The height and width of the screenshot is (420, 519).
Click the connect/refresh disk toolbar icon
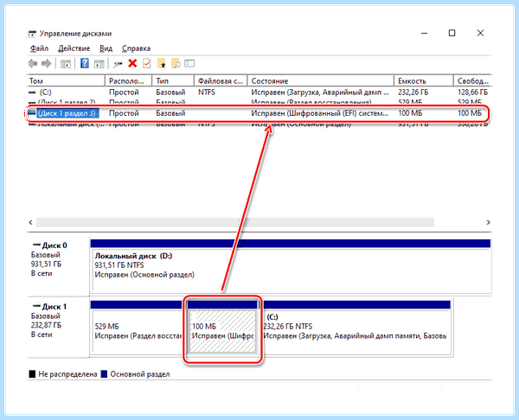pyautogui.click(x=118, y=64)
